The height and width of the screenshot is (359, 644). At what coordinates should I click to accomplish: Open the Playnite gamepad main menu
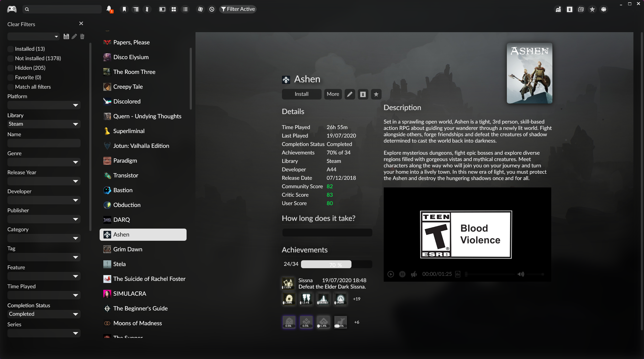tap(12, 9)
